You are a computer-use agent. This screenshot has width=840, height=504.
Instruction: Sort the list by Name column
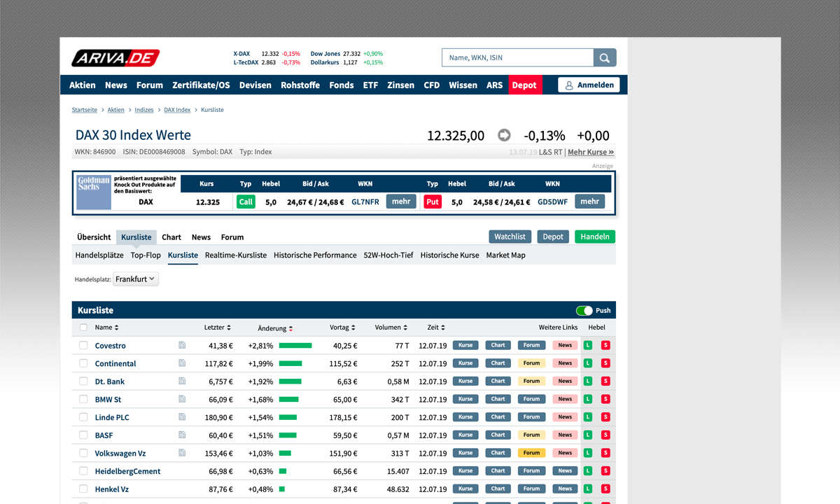tap(107, 327)
